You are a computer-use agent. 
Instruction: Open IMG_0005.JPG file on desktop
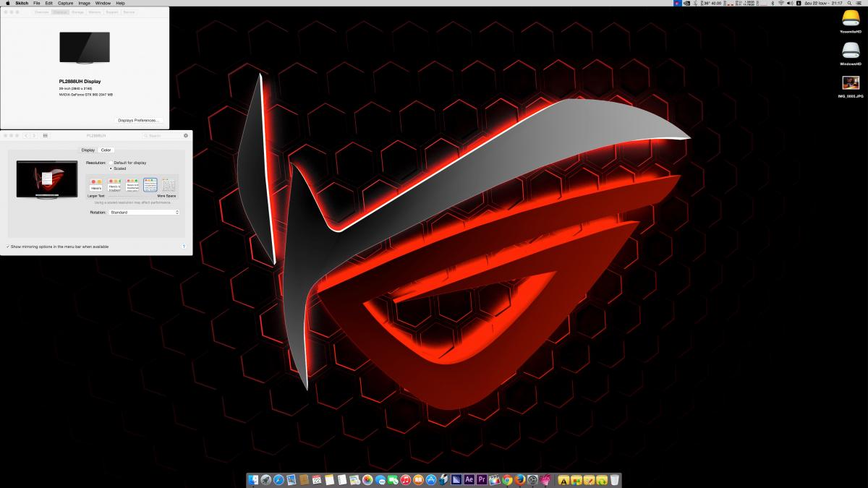850,85
